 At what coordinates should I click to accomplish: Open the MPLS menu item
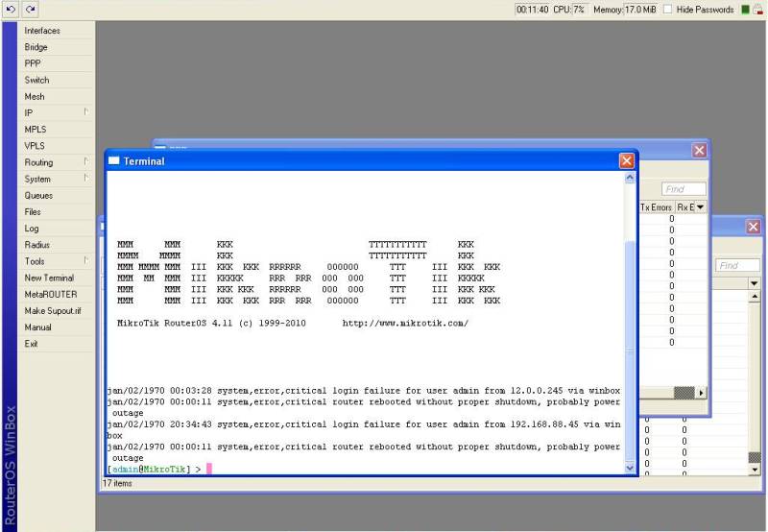pos(36,130)
